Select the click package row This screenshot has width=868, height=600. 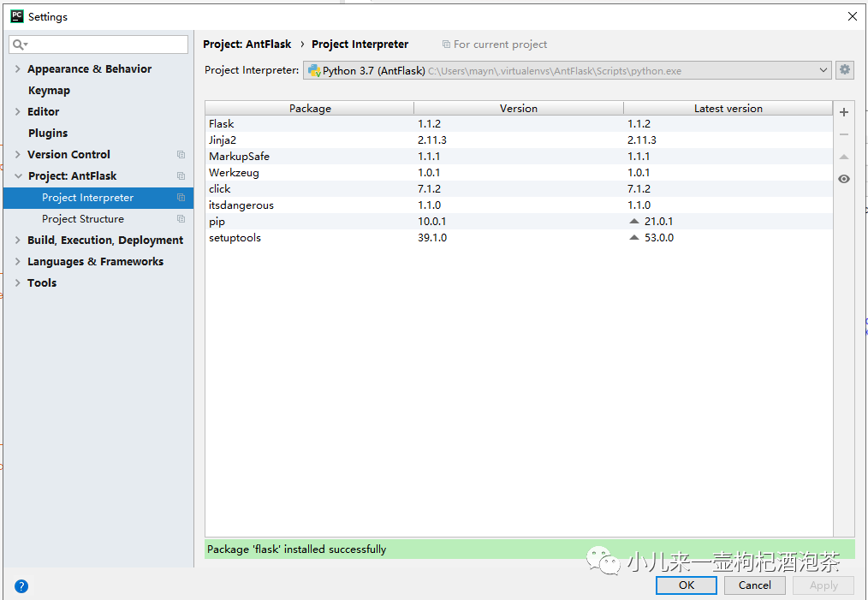pyautogui.click(x=519, y=189)
